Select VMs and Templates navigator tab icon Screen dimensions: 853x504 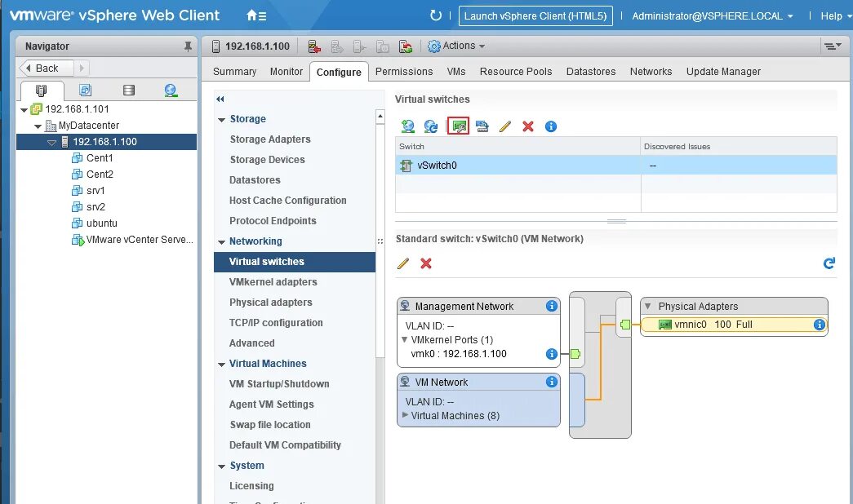pos(85,91)
